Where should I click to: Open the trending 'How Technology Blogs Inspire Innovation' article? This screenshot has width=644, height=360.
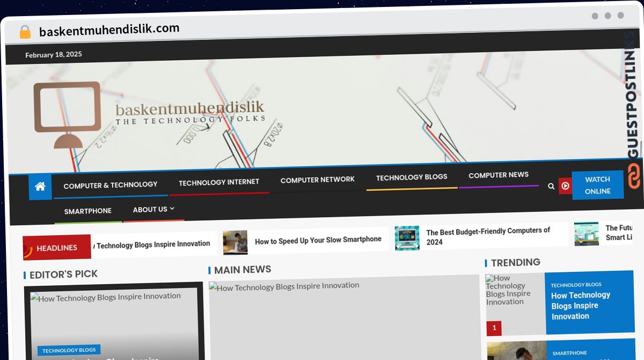tap(580, 305)
